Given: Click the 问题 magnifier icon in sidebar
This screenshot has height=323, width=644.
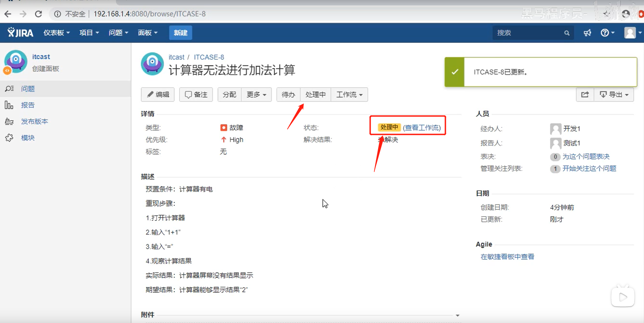Looking at the screenshot, I should pos(9,89).
